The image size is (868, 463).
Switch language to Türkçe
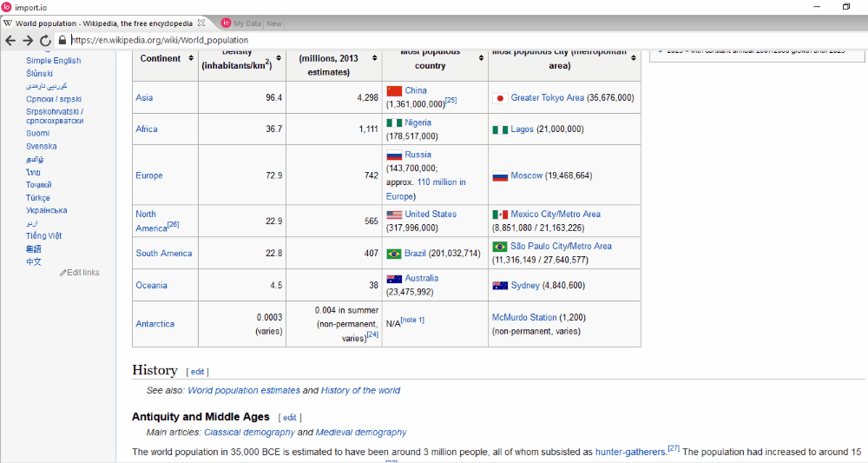pos(37,198)
